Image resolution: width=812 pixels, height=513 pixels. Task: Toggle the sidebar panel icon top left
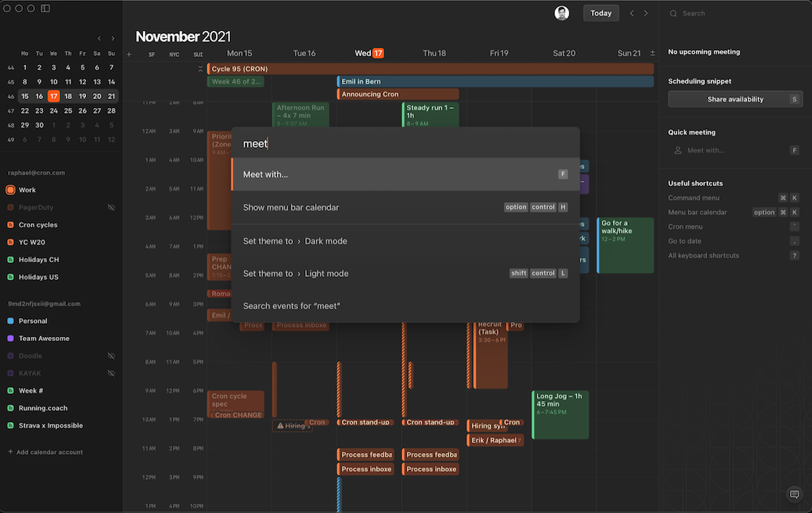[x=45, y=8]
